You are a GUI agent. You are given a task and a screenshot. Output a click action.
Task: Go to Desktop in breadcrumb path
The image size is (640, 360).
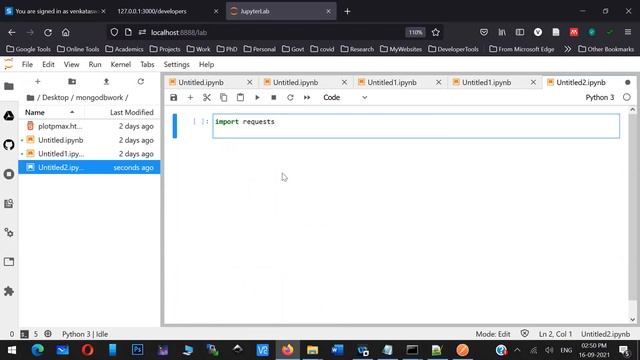[x=55, y=98]
